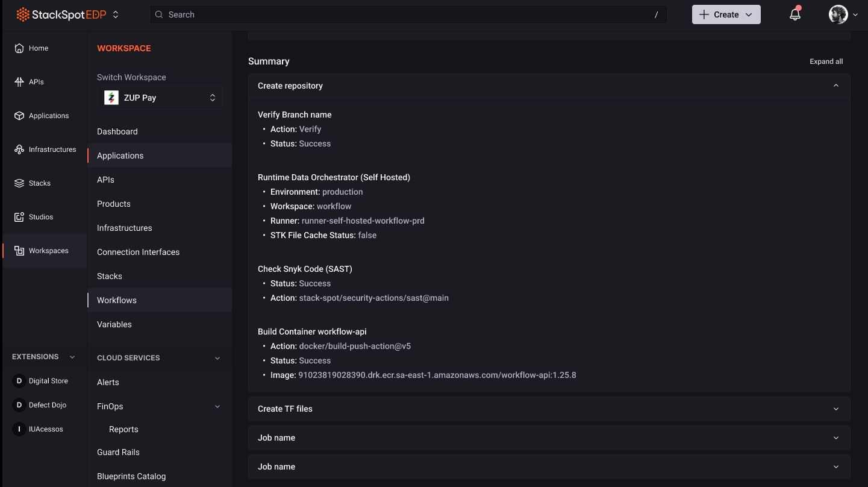Open the ZUP Pay workspace switcher dropdown

[160, 98]
